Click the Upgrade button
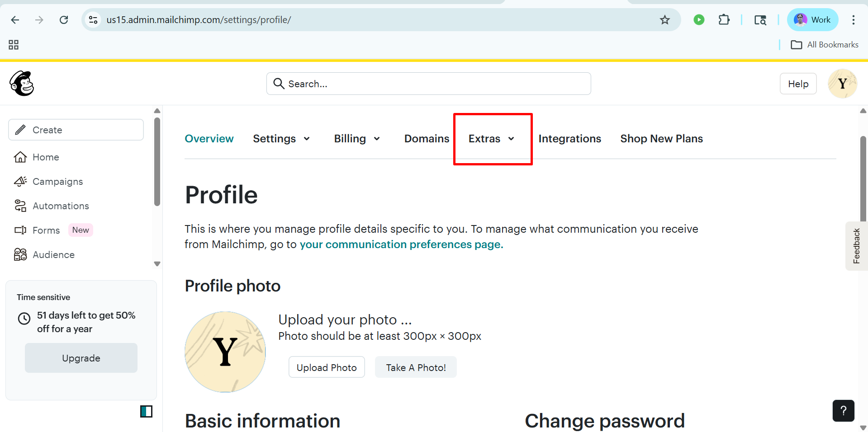 [81, 358]
